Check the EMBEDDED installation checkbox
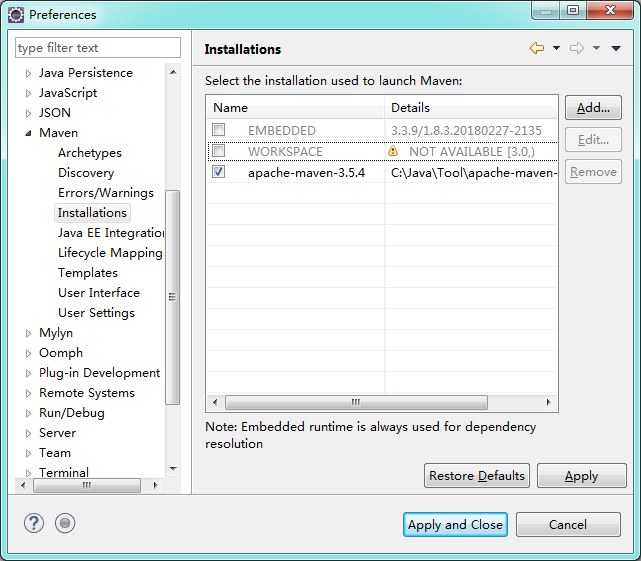The image size is (641, 561). (x=218, y=130)
